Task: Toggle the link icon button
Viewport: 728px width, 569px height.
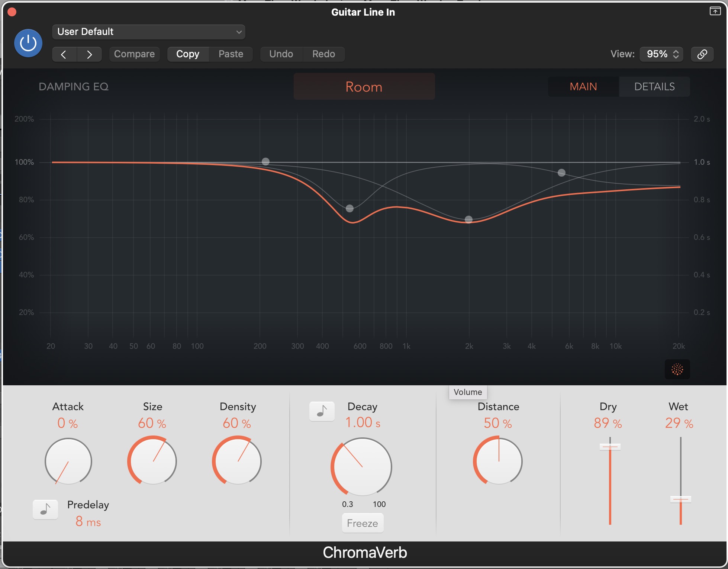Action: pos(702,54)
